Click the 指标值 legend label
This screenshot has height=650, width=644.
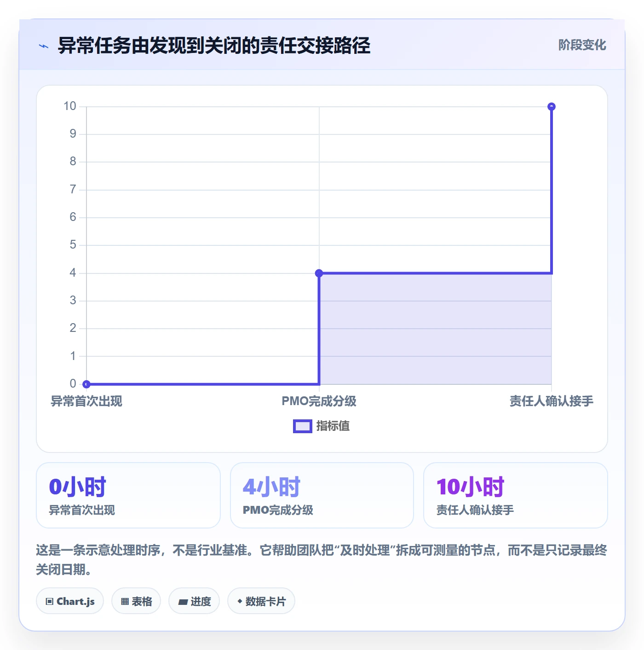[x=333, y=426]
